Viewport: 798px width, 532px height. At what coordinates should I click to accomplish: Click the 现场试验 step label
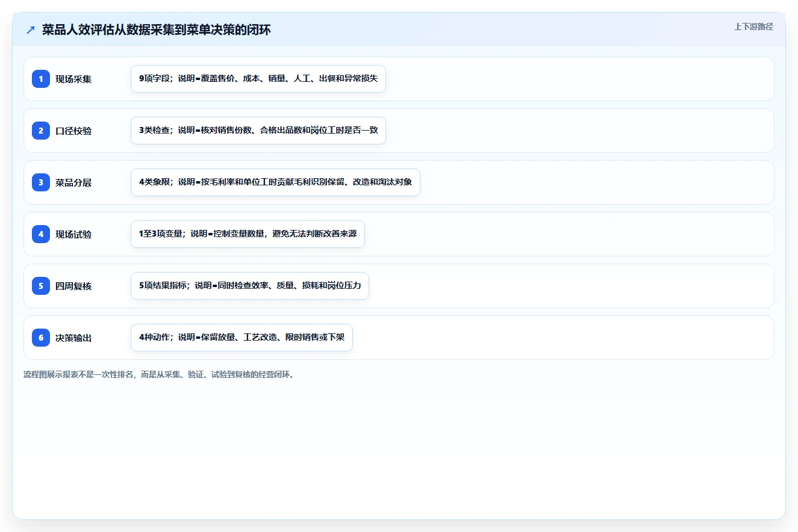click(73, 234)
